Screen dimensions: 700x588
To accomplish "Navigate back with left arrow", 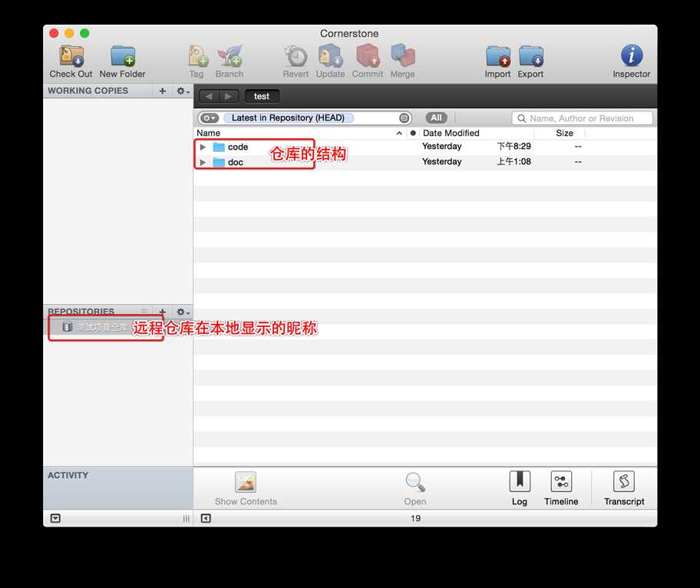I will [209, 96].
